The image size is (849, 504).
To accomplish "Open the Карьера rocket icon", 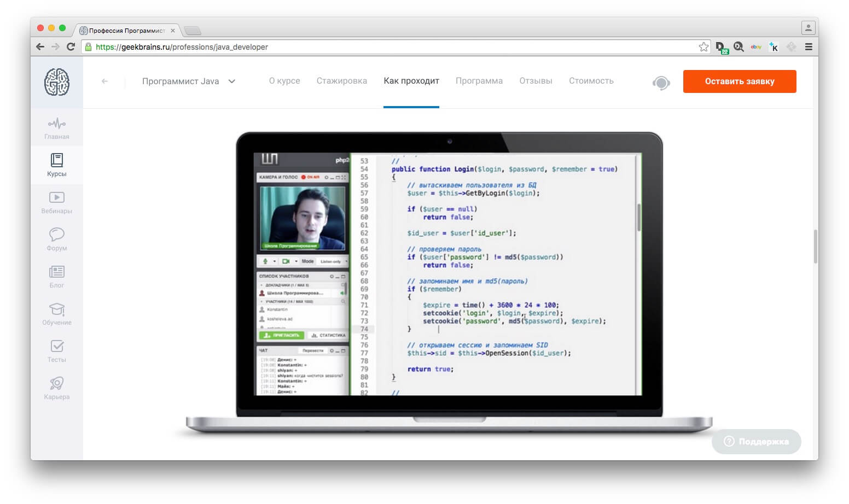I will (x=57, y=383).
